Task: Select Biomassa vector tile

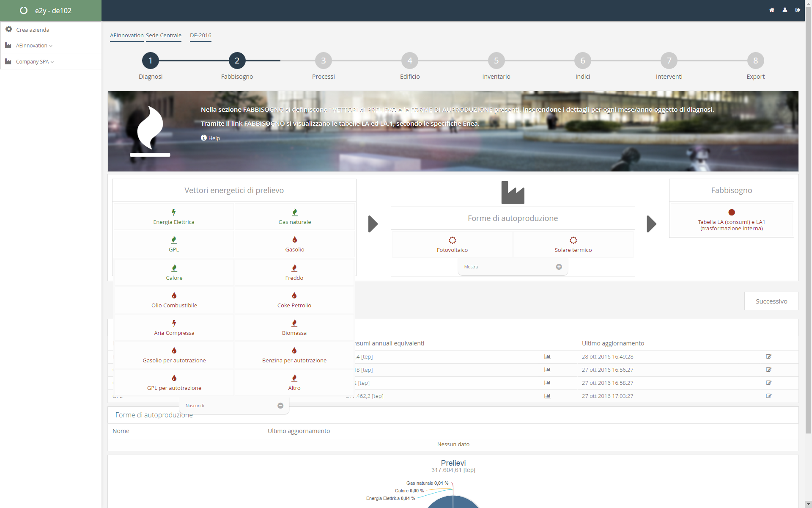Action: (x=294, y=328)
